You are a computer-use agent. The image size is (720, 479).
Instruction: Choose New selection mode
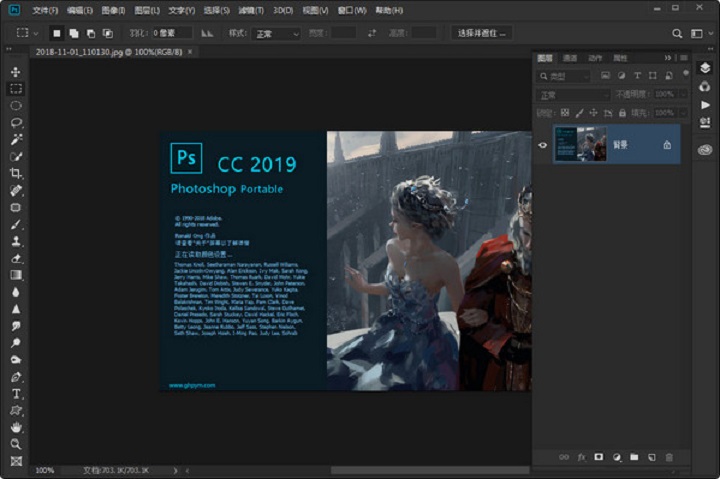click(x=56, y=33)
